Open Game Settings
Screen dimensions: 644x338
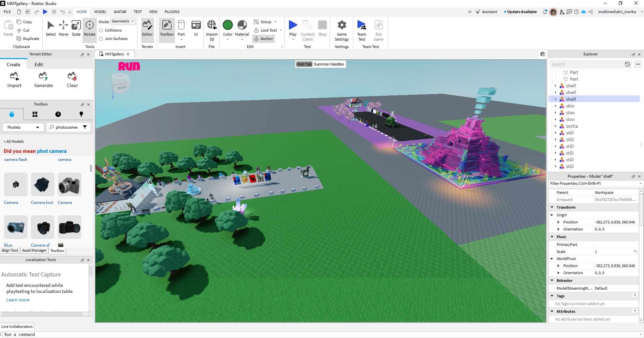pos(342,30)
